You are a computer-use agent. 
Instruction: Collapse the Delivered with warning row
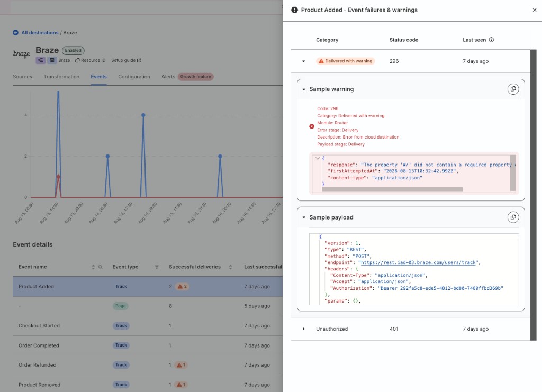(x=303, y=61)
